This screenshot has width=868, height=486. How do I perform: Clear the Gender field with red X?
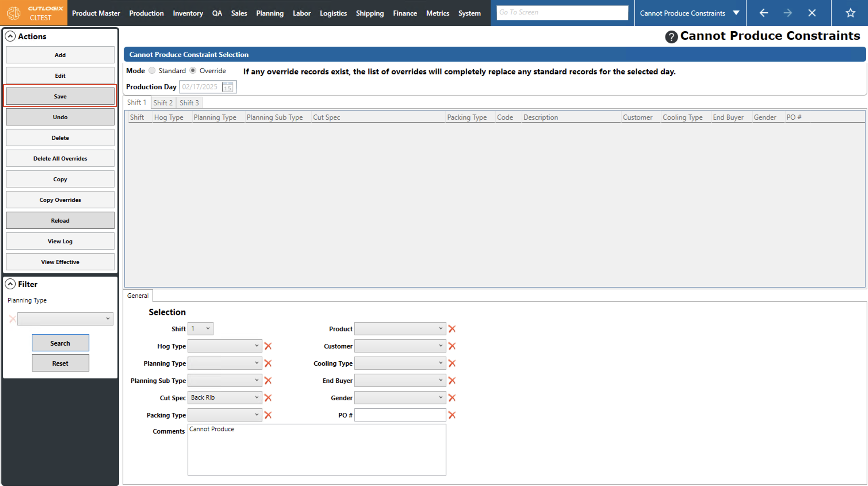click(452, 398)
